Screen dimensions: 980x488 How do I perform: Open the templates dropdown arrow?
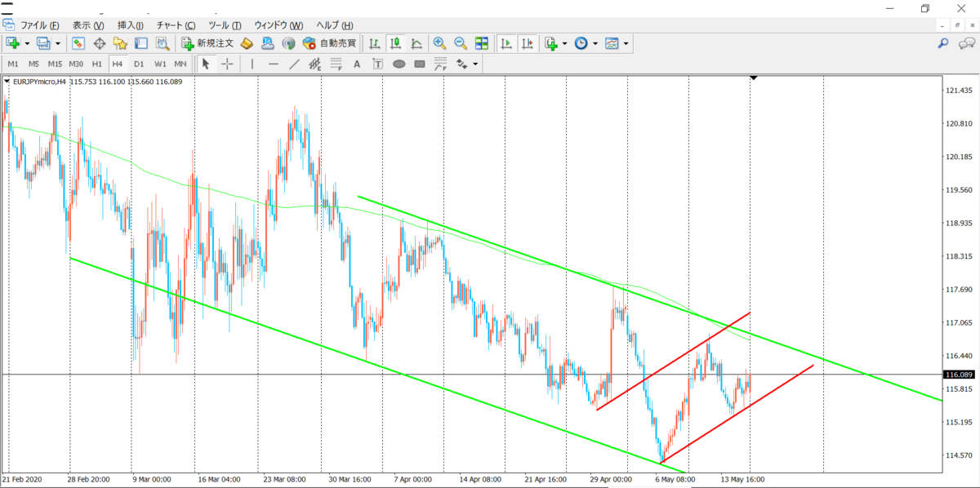626,43
